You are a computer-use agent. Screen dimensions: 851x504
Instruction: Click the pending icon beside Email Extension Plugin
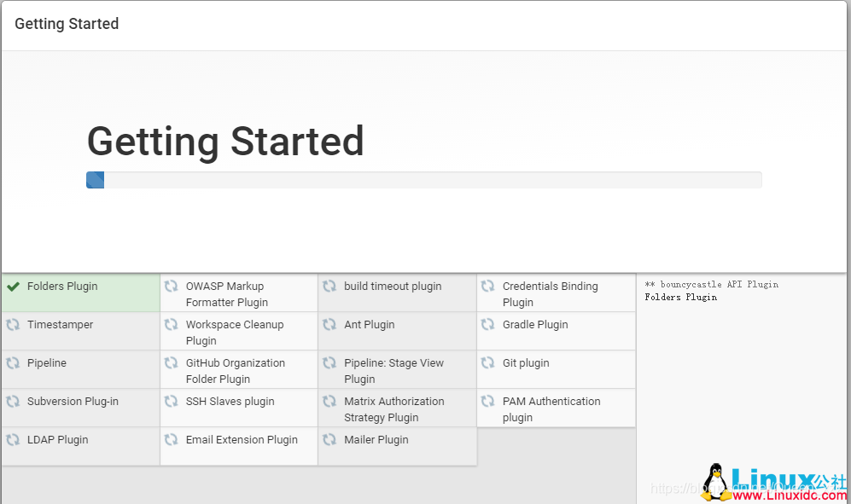click(172, 440)
